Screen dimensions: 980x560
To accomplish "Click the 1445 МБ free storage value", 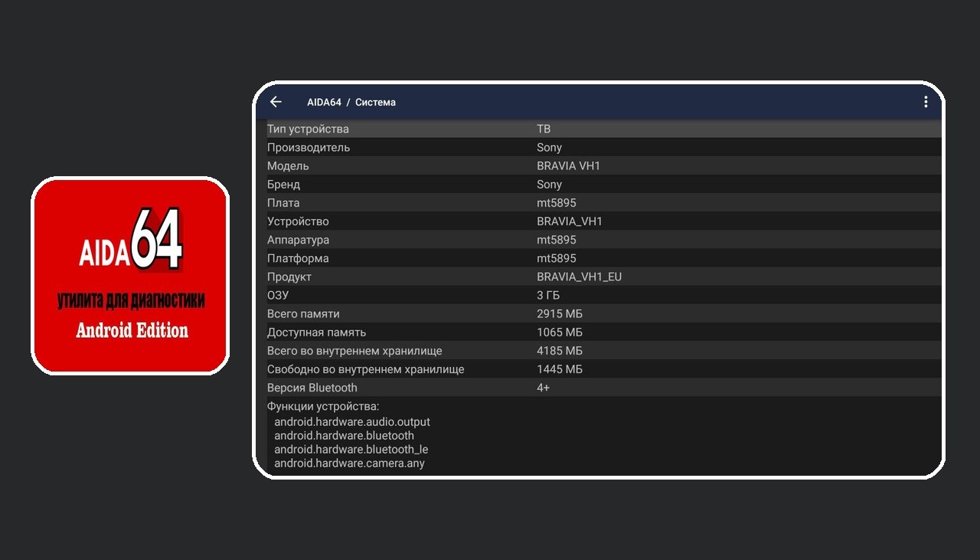I will click(x=560, y=369).
